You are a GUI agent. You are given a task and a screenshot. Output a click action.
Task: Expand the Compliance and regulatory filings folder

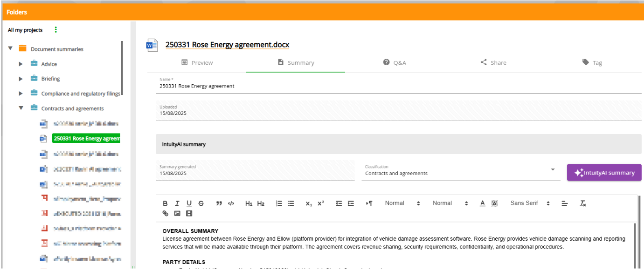(21, 94)
